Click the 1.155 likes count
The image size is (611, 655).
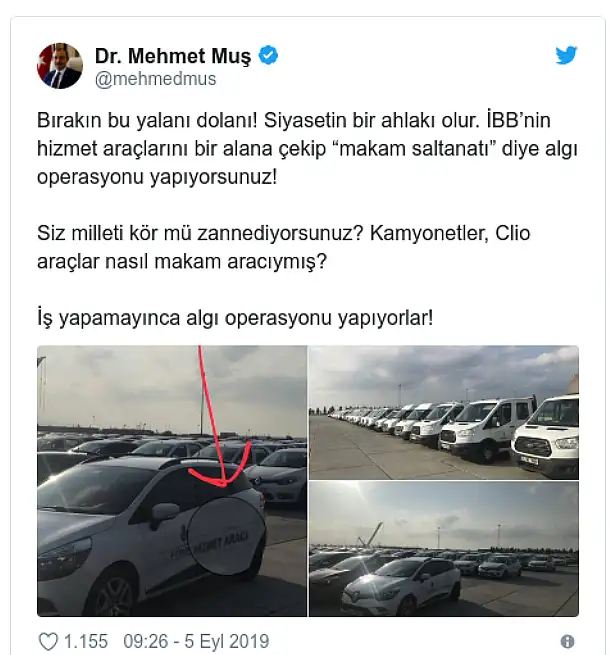(x=86, y=641)
